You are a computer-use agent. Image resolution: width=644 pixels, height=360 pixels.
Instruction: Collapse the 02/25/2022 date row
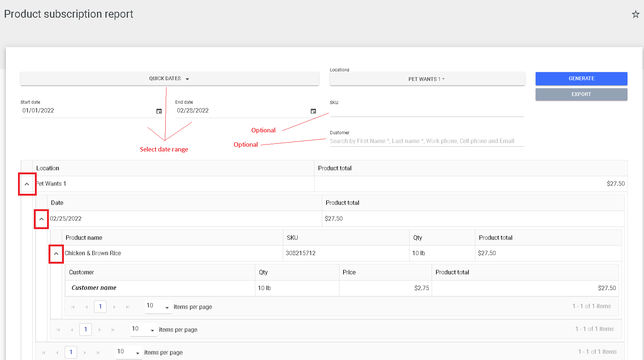pyautogui.click(x=41, y=218)
